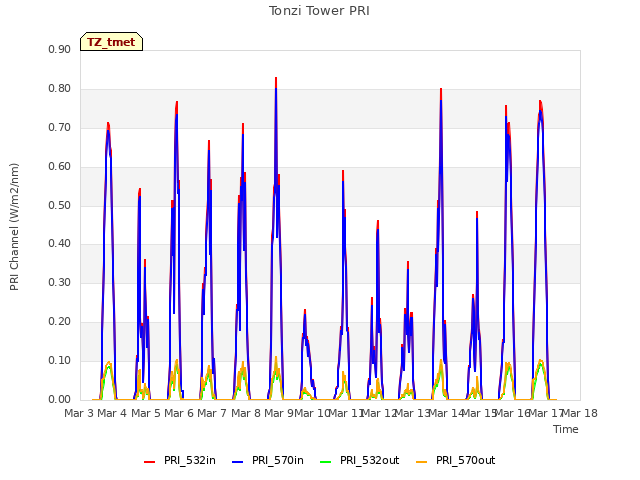
Task: Click the highest peak on Mar 9
Action: pyautogui.click(x=276, y=78)
